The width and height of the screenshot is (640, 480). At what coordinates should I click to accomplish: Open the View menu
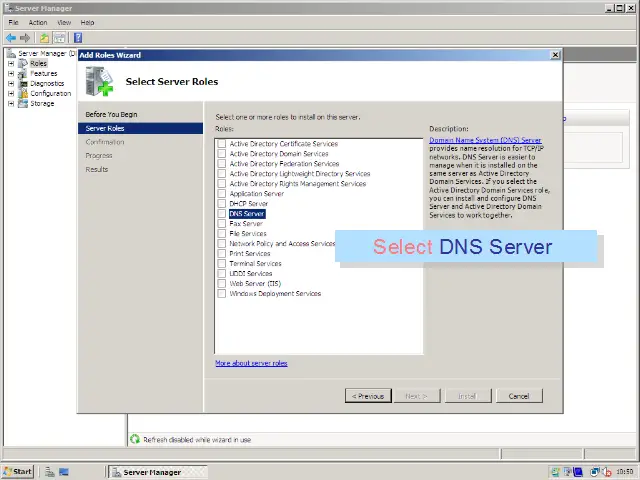point(64,22)
